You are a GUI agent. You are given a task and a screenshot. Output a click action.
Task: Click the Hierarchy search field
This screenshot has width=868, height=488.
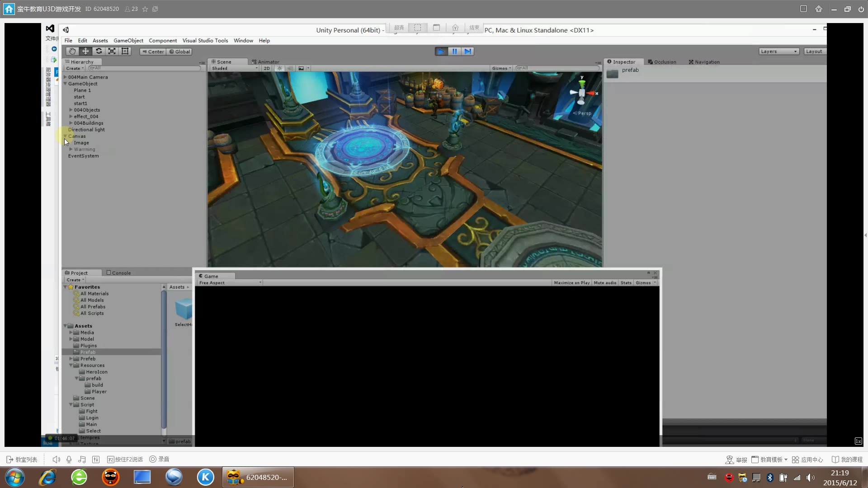(x=145, y=68)
